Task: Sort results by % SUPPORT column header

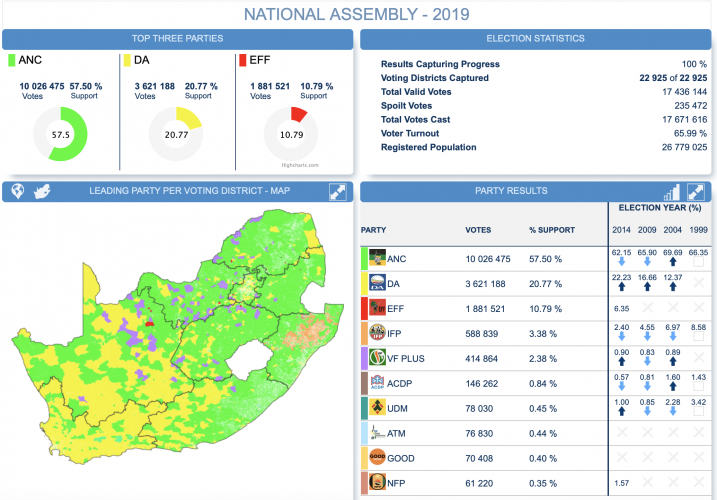Action: click(552, 230)
